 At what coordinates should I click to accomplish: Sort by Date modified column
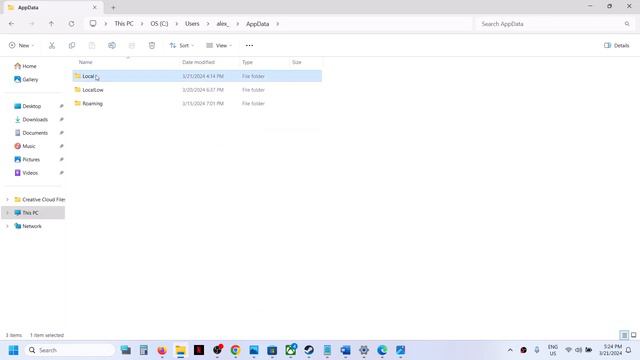tap(198, 62)
